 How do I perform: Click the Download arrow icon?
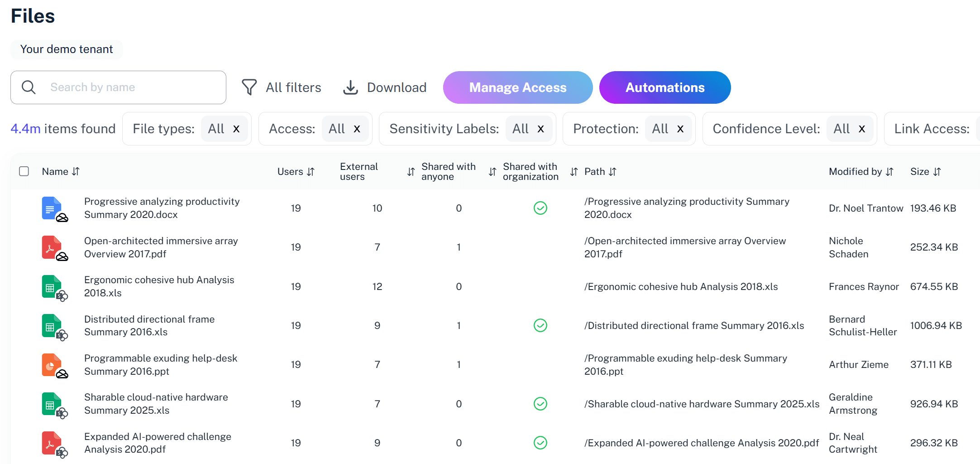click(350, 87)
